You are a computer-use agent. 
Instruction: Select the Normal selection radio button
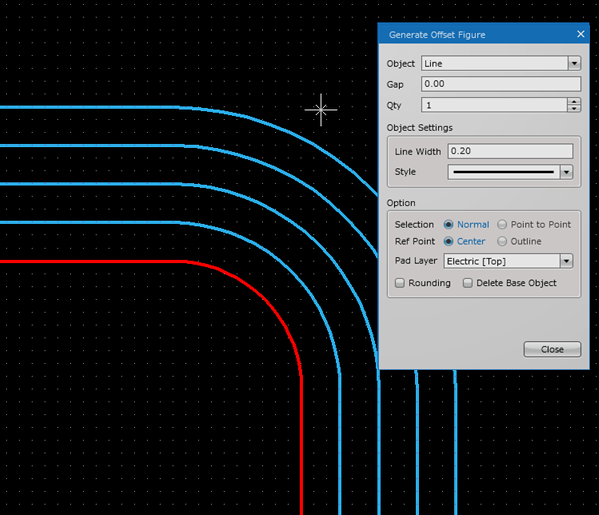[x=448, y=225]
